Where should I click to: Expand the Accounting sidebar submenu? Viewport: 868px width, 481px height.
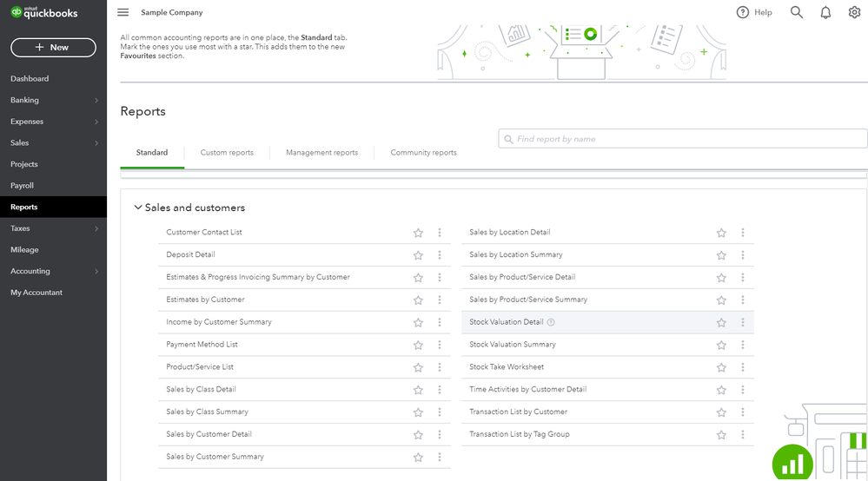pos(96,272)
